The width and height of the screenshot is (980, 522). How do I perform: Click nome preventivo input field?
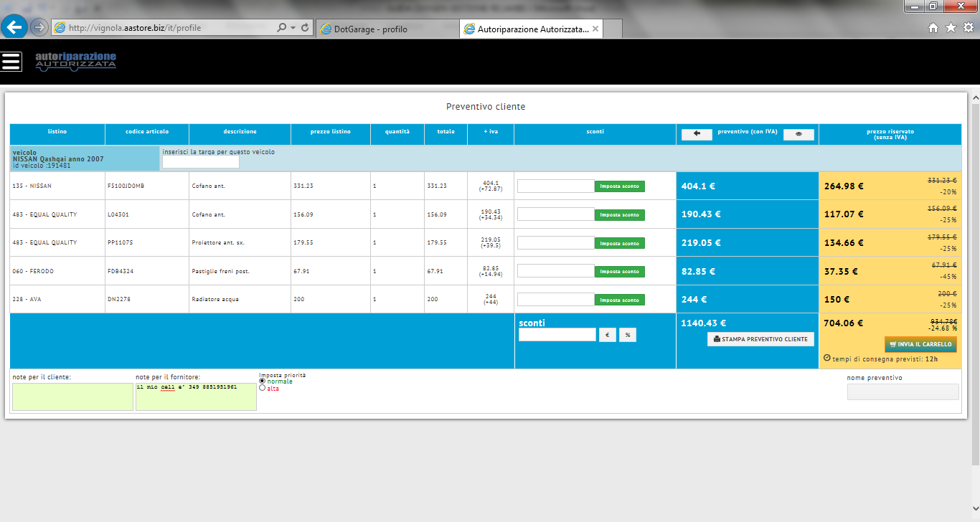click(903, 391)
